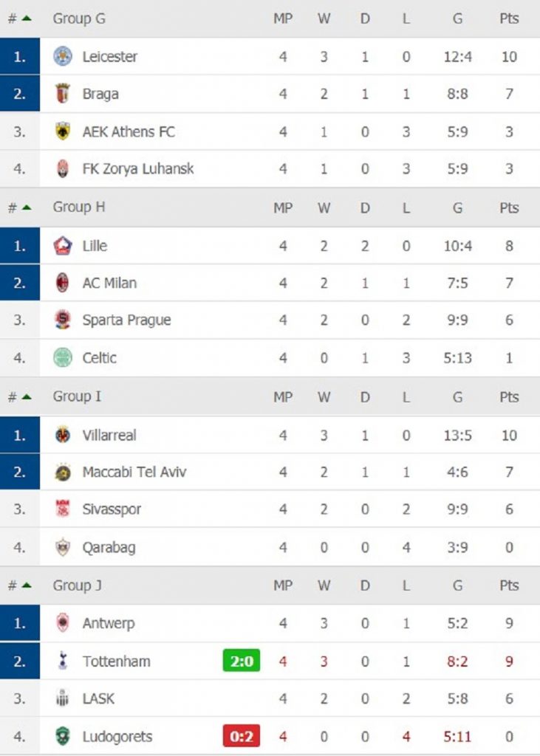Select the FK Zorya Luhansk row name
The height and width of the screenshot is (756, 540).
(x=138, y=169)
